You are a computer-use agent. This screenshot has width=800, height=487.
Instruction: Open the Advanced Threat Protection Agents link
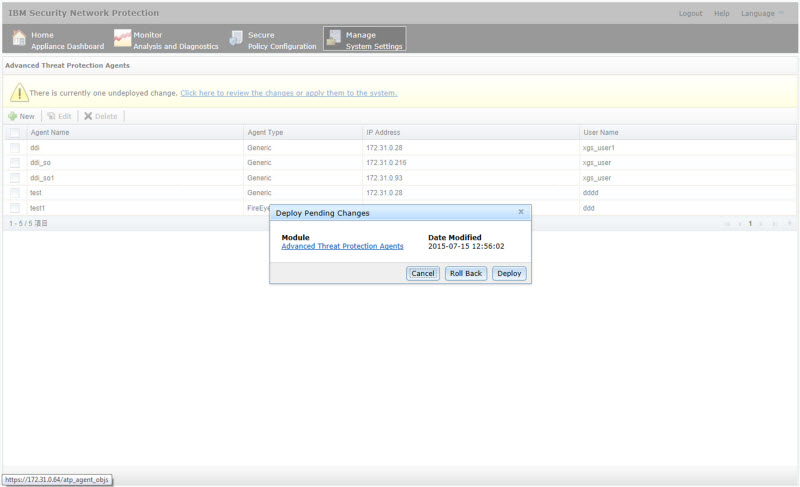pos(342,246)
